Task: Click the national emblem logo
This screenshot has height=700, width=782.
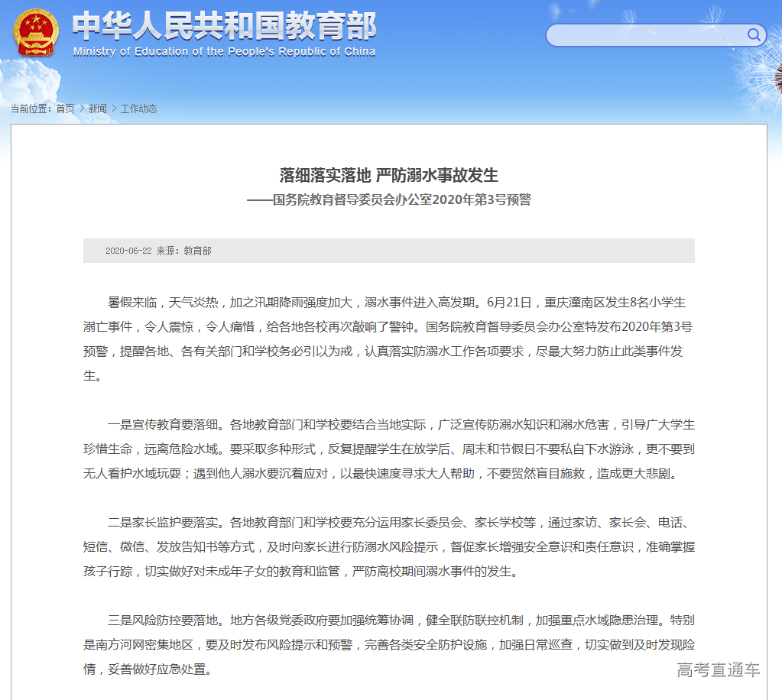Action: point(34,31)
